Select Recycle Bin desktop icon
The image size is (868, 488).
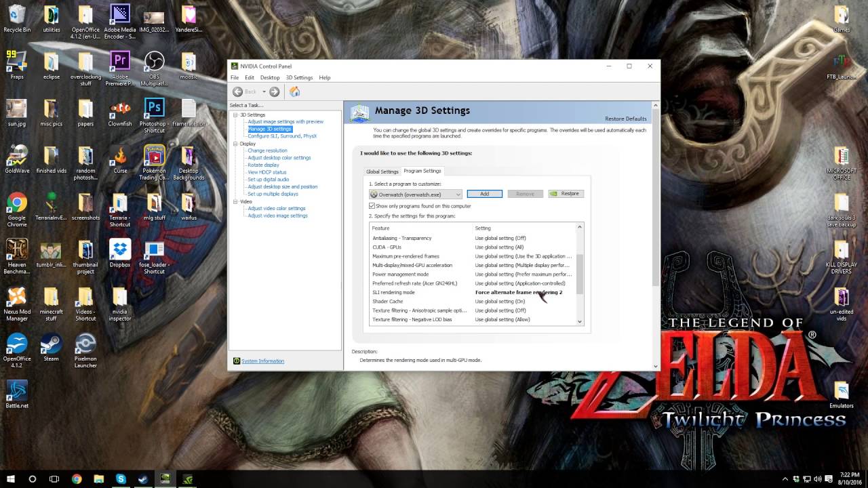(17, 19)
